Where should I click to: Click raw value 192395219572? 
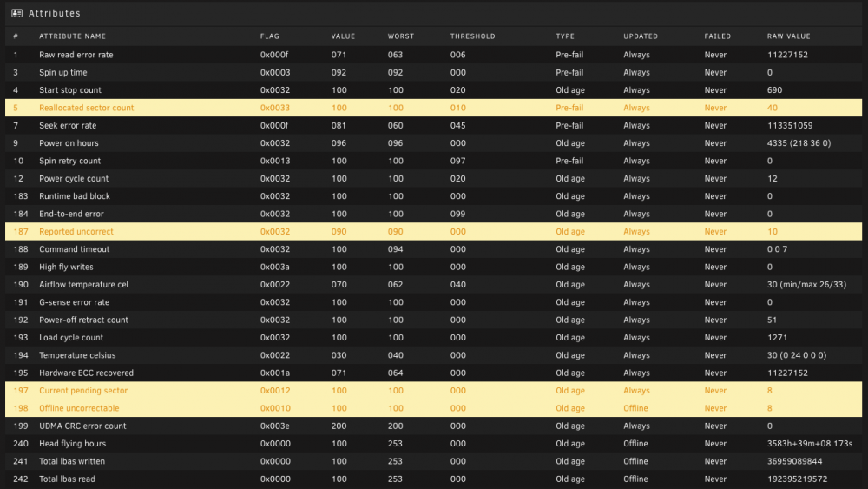click(797, 479)
